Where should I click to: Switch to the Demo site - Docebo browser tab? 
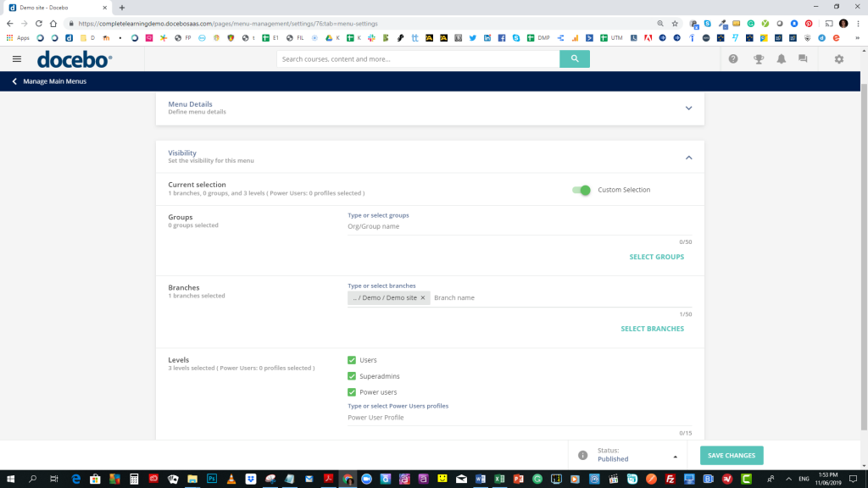51,8
